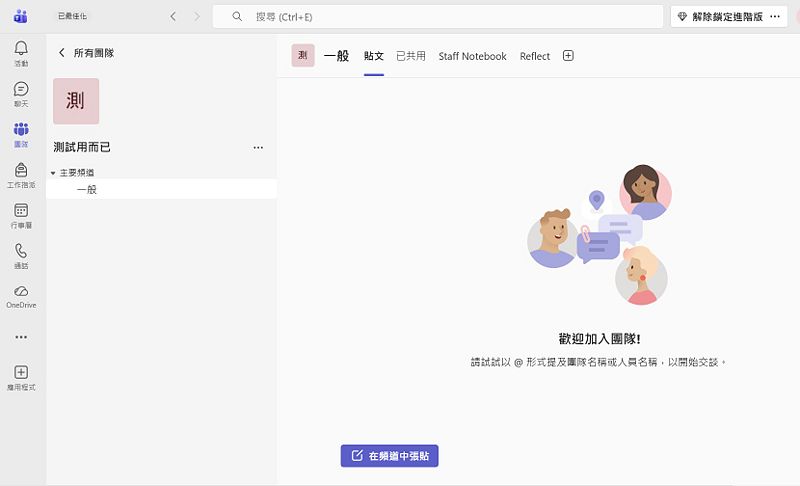Image resolution: width=800 pixels, height=486 pixels.
Task: Open the 通話 (Calls) phone icon
Action: pos(21,255)
